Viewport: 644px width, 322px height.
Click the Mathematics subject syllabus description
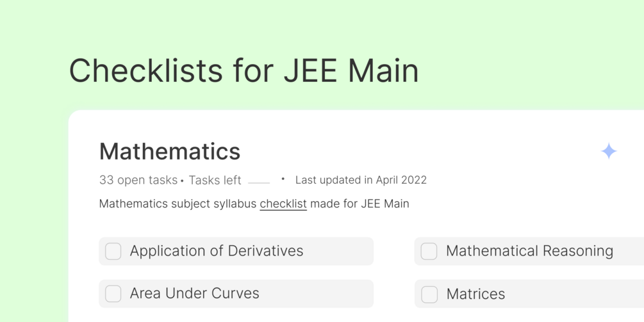pos(179,204)
